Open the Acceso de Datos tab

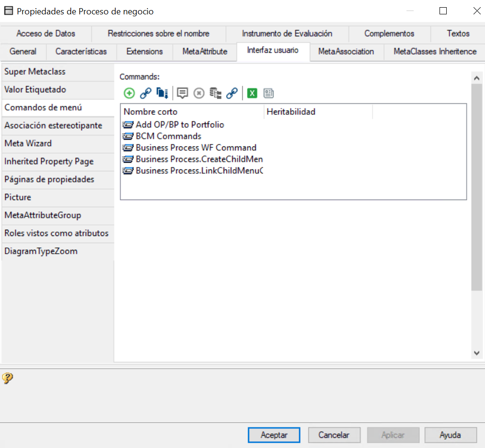click(46, 34)
